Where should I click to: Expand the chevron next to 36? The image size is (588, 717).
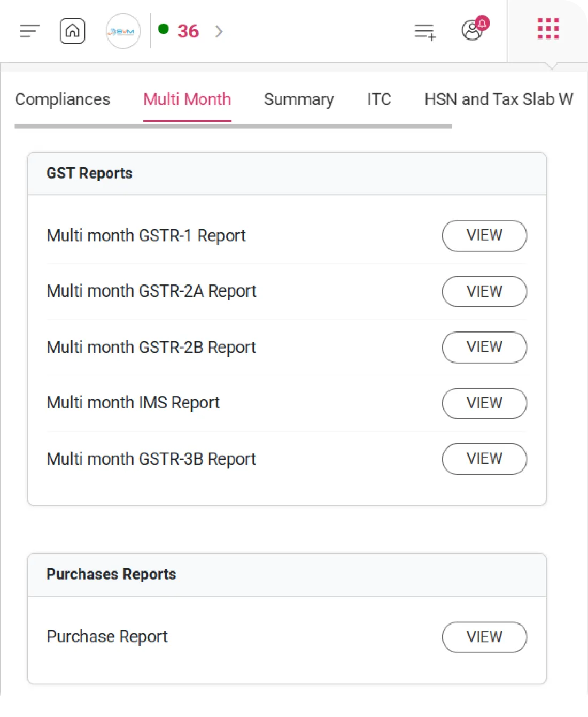tap(219, 32)
